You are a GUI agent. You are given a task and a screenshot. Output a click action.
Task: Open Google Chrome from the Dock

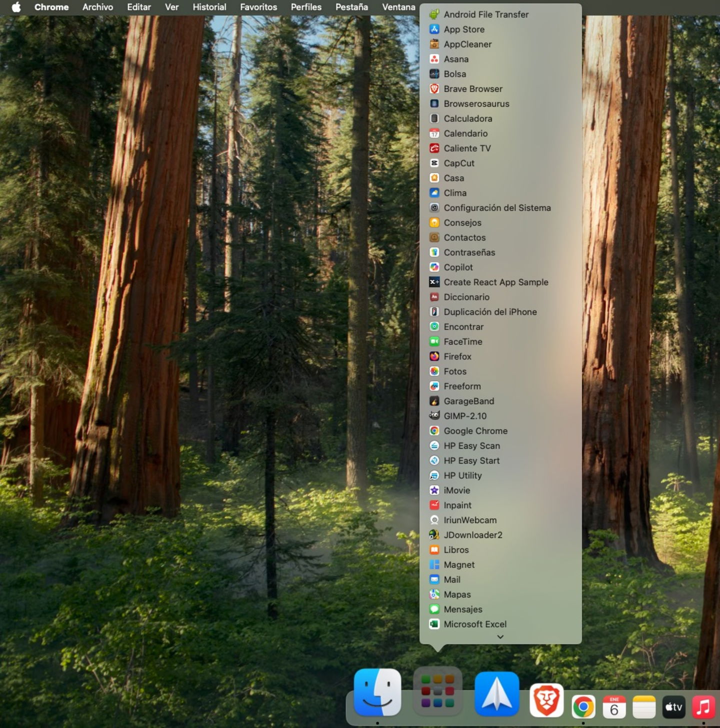583,706
